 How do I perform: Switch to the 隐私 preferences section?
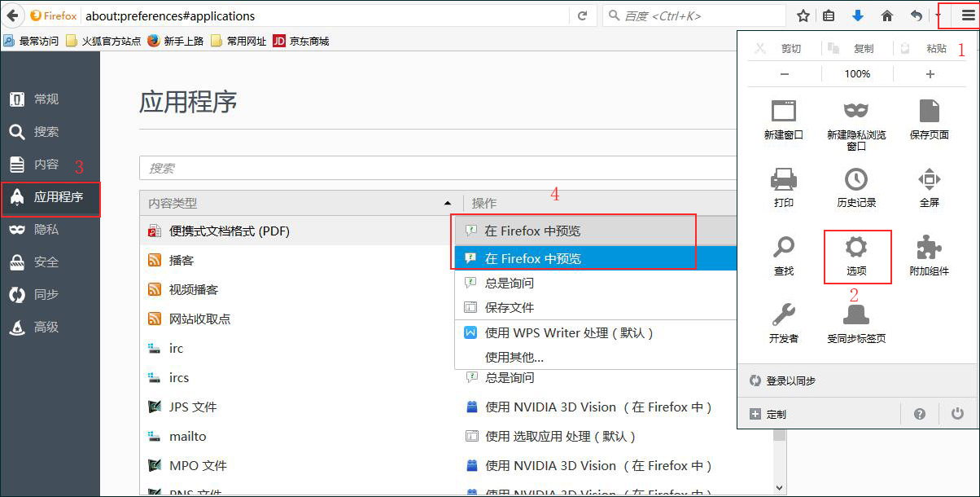[x=50, y=230]
